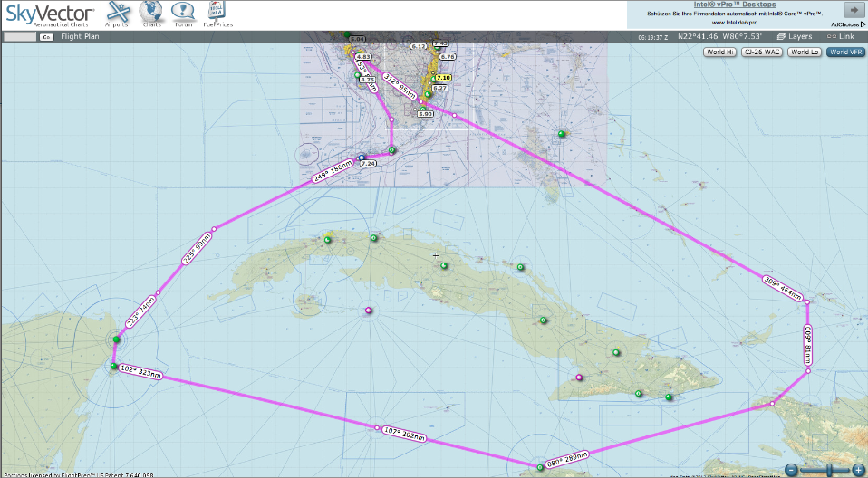Click the SkyVector logo

[x=49, y=14]
